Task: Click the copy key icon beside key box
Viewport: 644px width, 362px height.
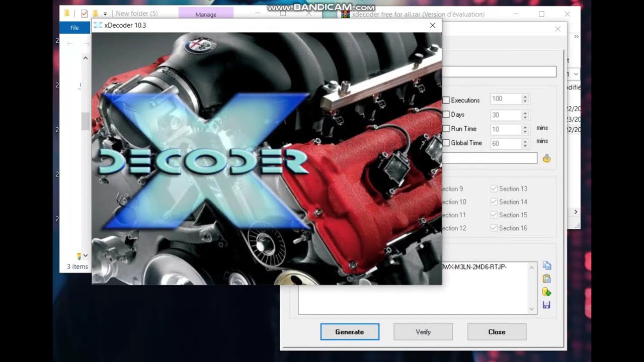Action: pyautogui.click(x=546, y=265)
